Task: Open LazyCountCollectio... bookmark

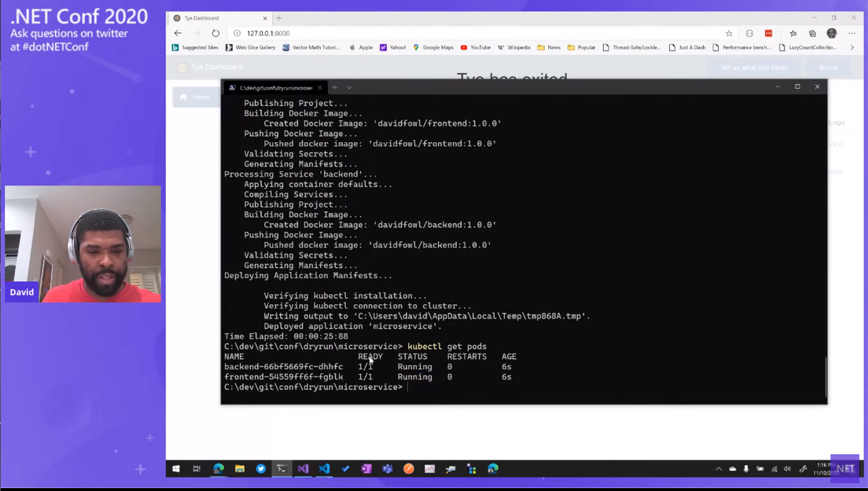Action: click(807, 48)
